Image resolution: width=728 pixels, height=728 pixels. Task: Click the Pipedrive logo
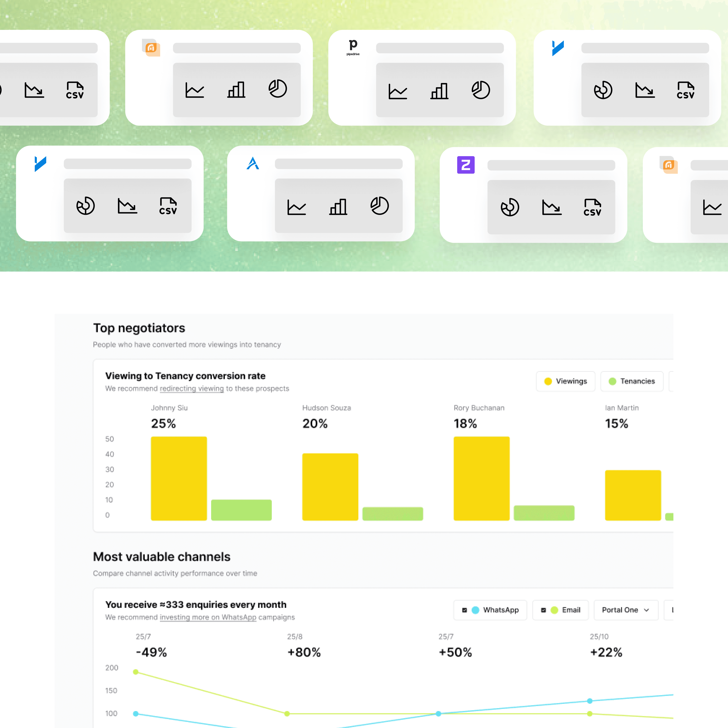353,48
